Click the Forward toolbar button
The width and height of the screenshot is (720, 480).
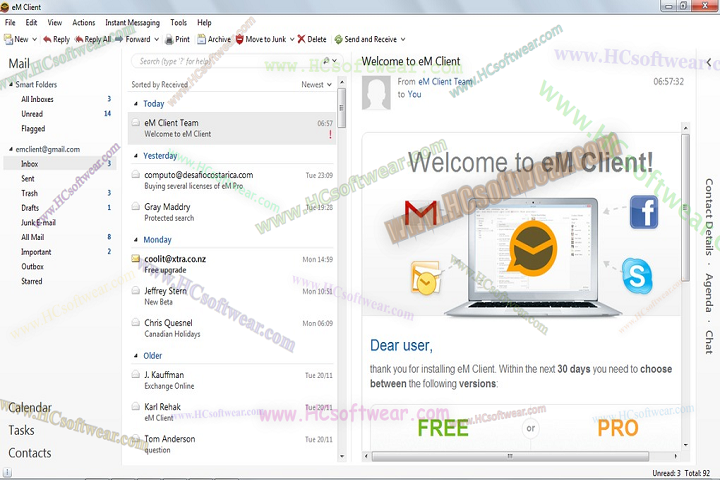coord(133,40)
